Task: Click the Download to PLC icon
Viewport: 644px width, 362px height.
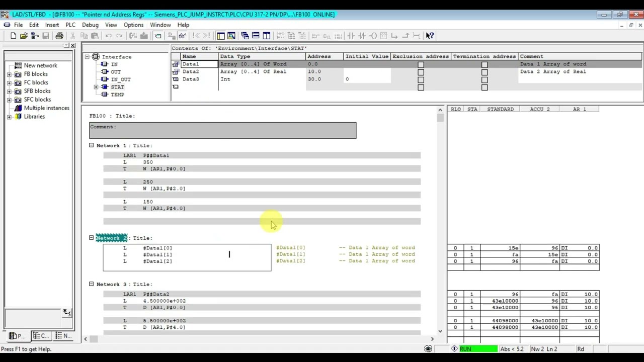Action: (144, 36)
